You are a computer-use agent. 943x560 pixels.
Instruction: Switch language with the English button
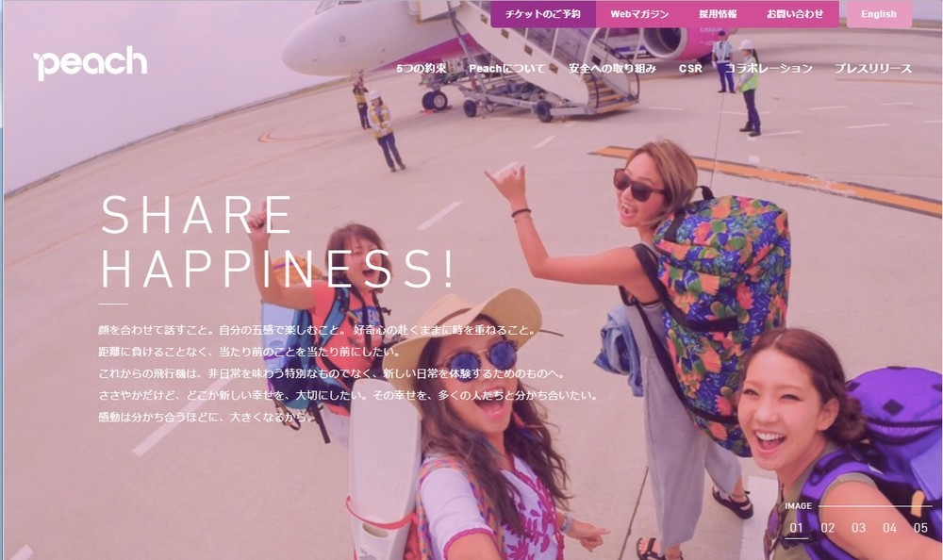pyautogui.click(x=879, y=14)
